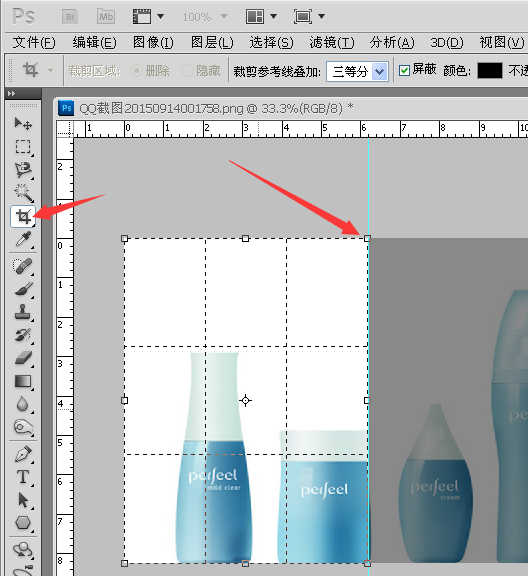Open the 图层(L) menu

(x=212, y=43)
